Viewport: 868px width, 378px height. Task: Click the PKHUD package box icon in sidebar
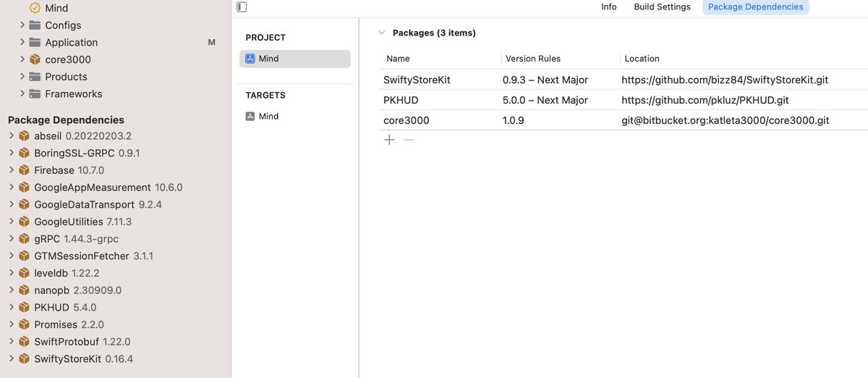(24, 307)
